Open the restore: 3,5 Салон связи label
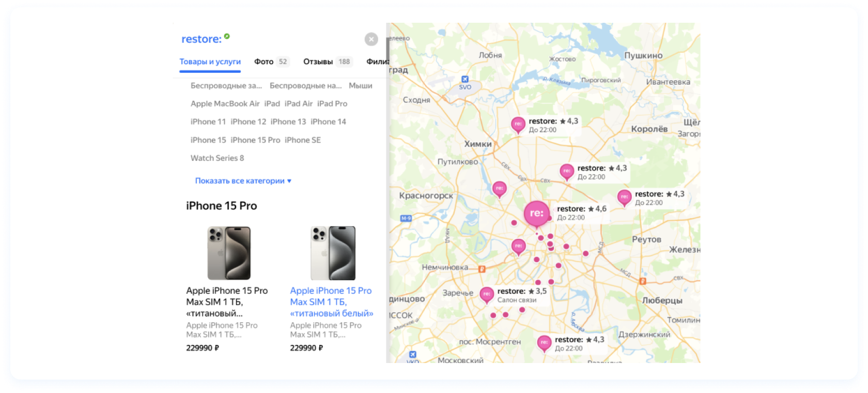Image resolution: width=868 pixels, height=393 pixels. point(522,295)
